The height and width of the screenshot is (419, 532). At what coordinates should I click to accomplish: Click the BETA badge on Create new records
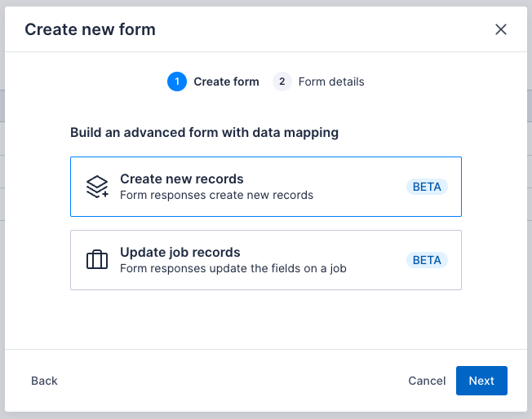pyautogui.click(x=427, y=187)
